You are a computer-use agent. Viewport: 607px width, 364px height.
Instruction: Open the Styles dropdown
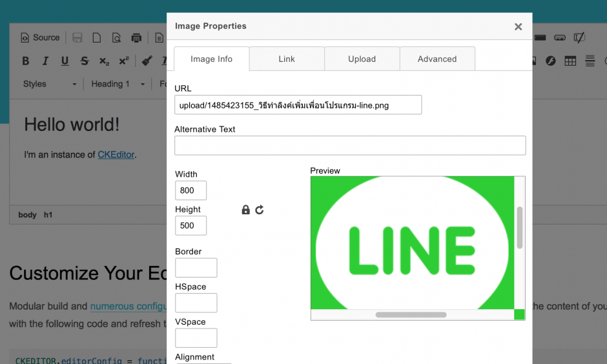click(x=49, y=84)
